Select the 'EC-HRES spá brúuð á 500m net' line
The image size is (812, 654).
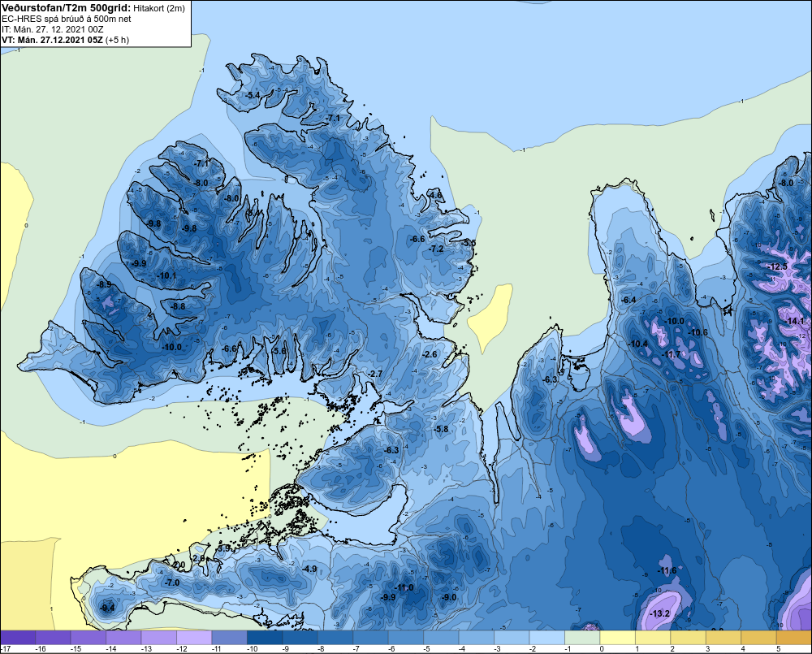pos(67,19)
